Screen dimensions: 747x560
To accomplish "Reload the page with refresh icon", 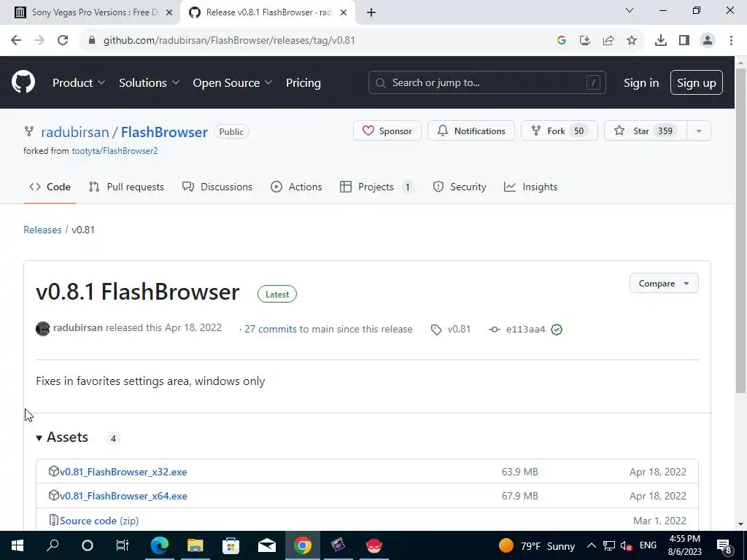I will point(63,41).
